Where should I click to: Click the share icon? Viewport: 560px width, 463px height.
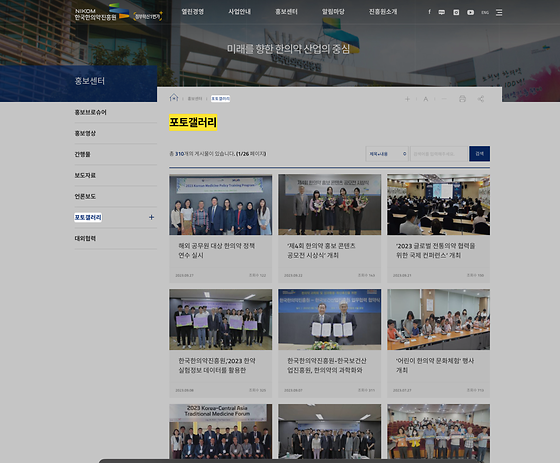point(481,99)
